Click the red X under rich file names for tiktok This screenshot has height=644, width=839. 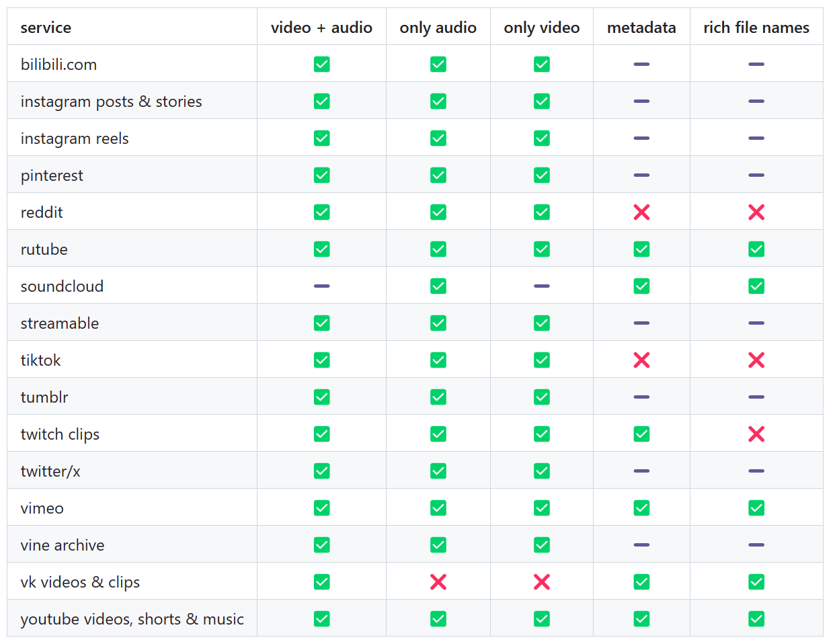[756, 360]
